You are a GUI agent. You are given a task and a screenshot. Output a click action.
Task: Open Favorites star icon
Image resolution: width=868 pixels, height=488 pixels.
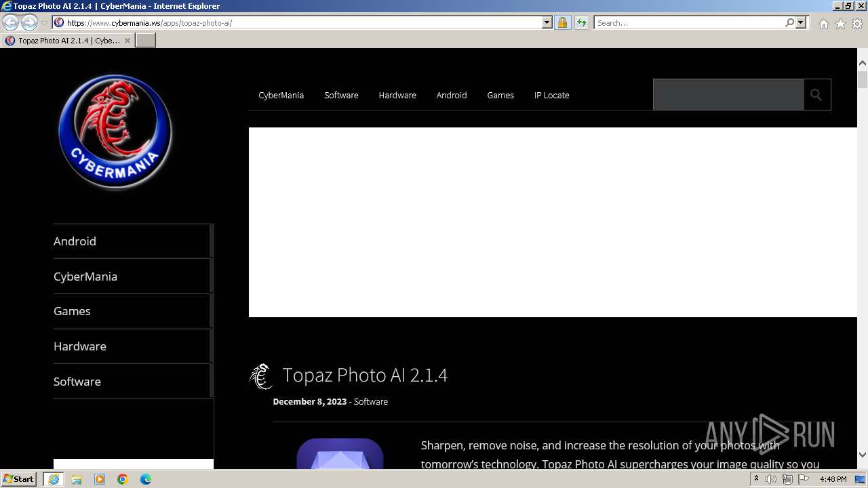pyautogui.click(x=840, y=24)
